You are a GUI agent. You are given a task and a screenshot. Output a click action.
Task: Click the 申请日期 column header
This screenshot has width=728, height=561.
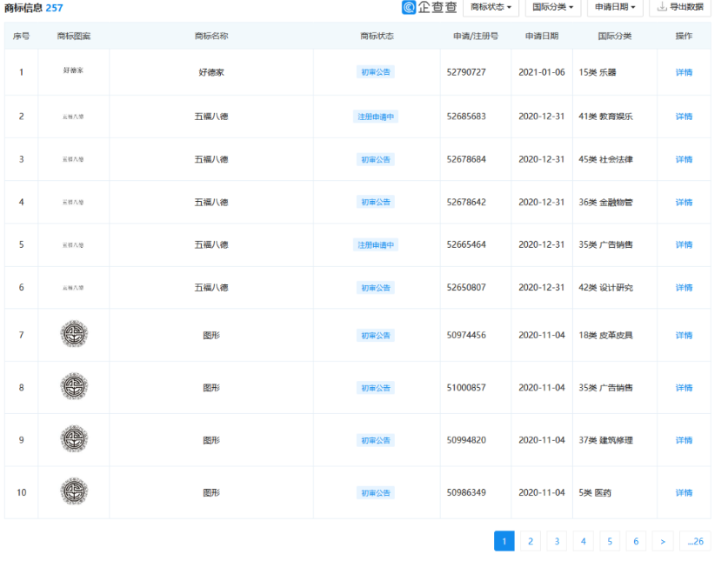(542, 36)
